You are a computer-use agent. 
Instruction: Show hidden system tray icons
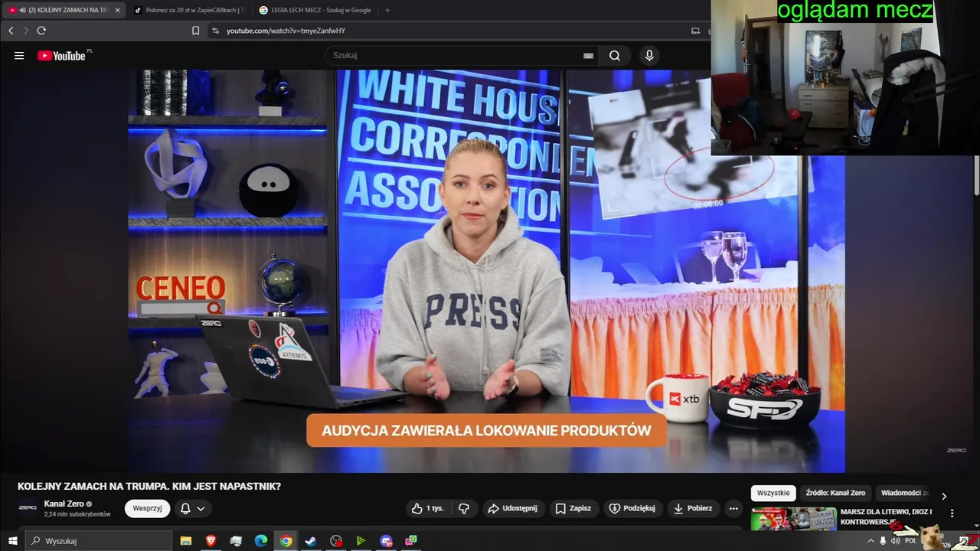click(x=871, y=541)
